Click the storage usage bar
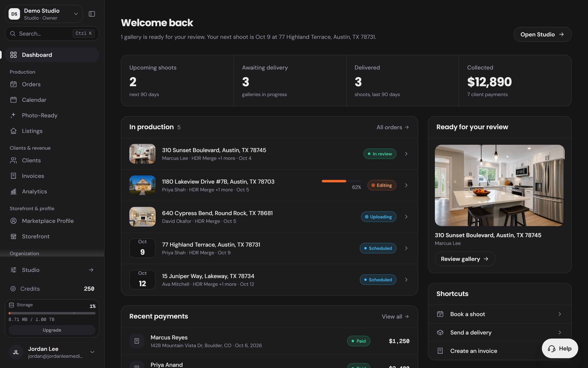 (x=52, y=313)
